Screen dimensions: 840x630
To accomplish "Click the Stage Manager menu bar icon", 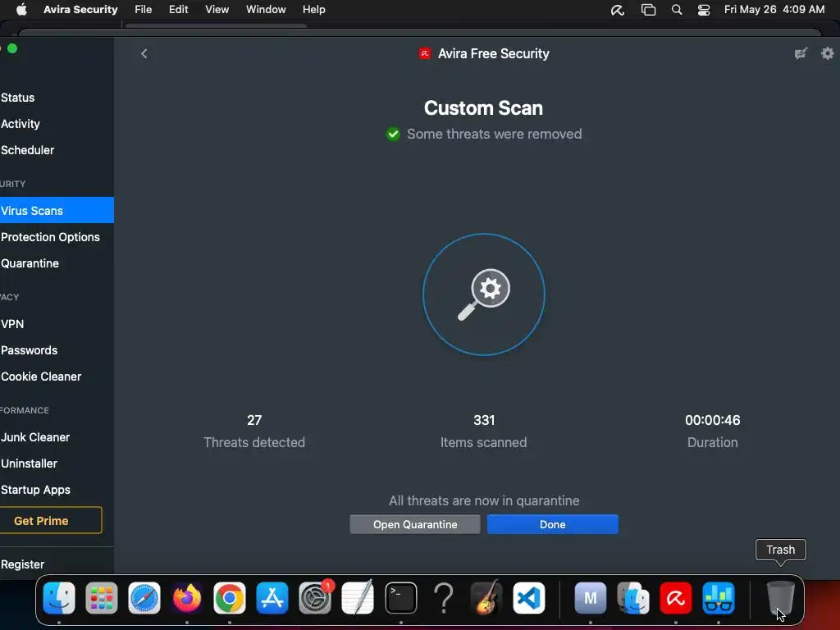I will [x=648, y=10].
